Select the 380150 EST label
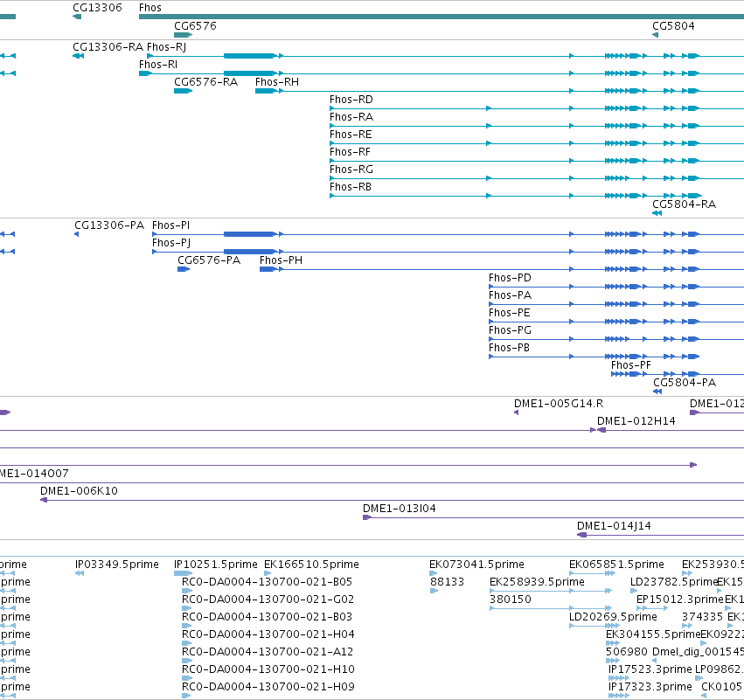The image size is (744, 700). point(510,600)
